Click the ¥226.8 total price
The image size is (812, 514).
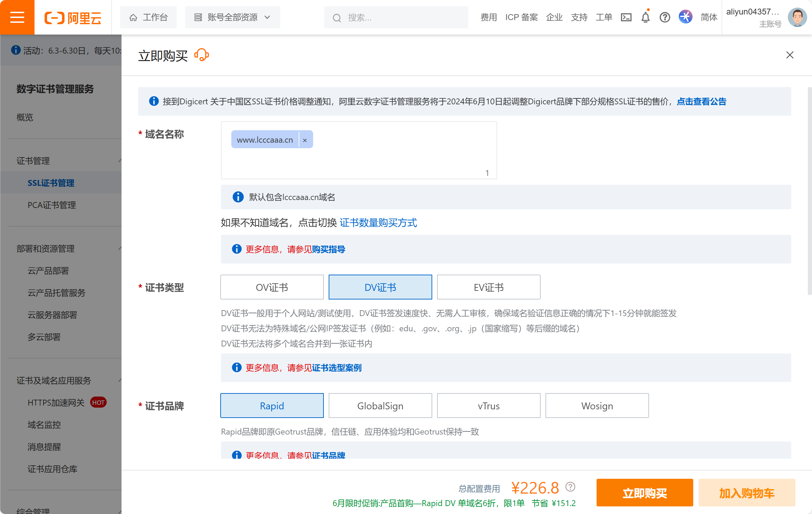click(x=535, y=488)
